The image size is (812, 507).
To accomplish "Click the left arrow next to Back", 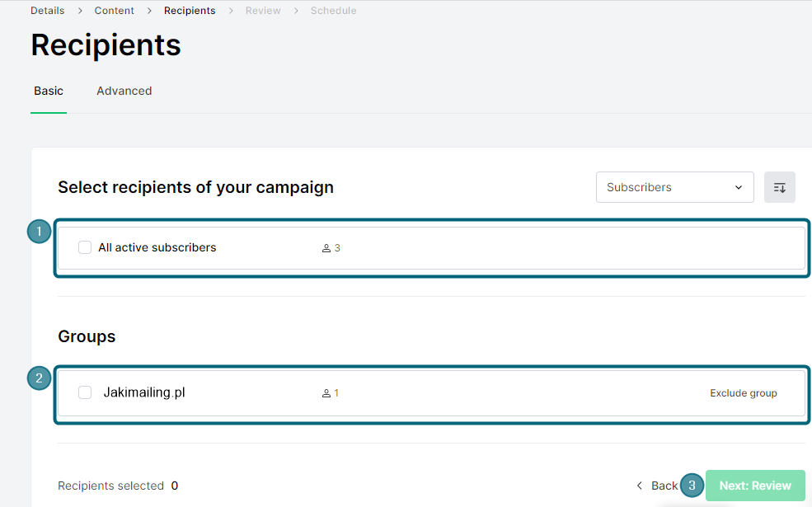I will [640, 486].
